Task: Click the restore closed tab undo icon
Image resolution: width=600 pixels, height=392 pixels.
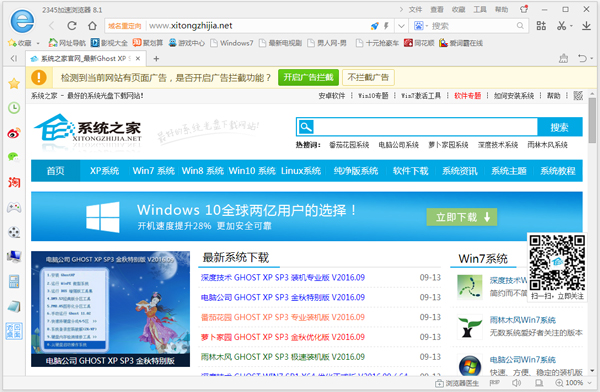Action: click(x=582, y=59)
